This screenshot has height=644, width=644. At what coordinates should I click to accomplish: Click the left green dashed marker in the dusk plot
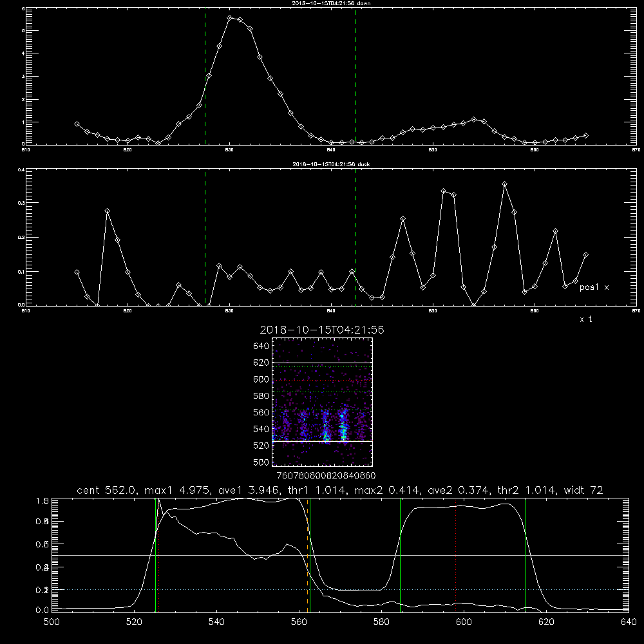coord(205,238)
